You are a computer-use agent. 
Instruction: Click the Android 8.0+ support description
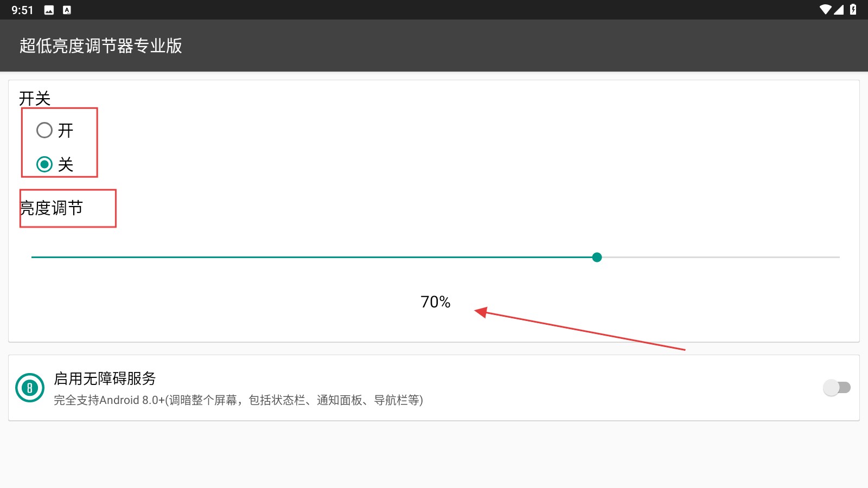[238, 400]
